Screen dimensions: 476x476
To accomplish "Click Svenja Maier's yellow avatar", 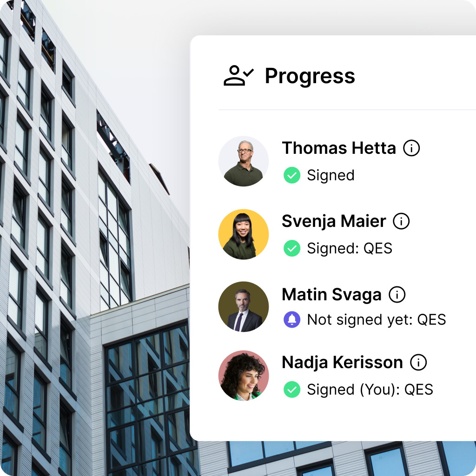I will (x=244, y=234).
